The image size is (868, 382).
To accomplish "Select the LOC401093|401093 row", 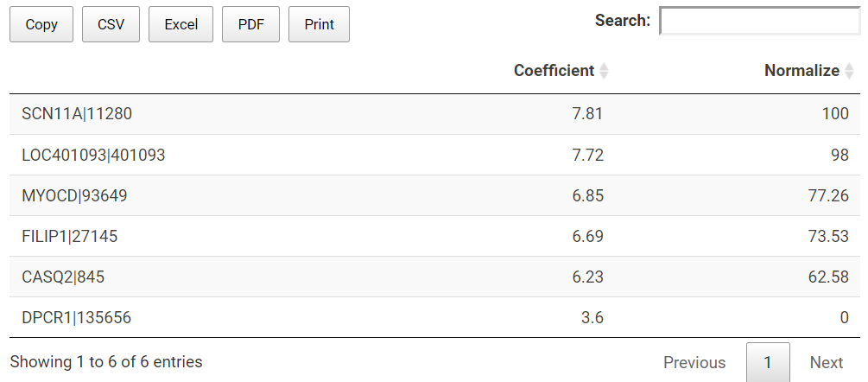I will (x=434, y=155).
